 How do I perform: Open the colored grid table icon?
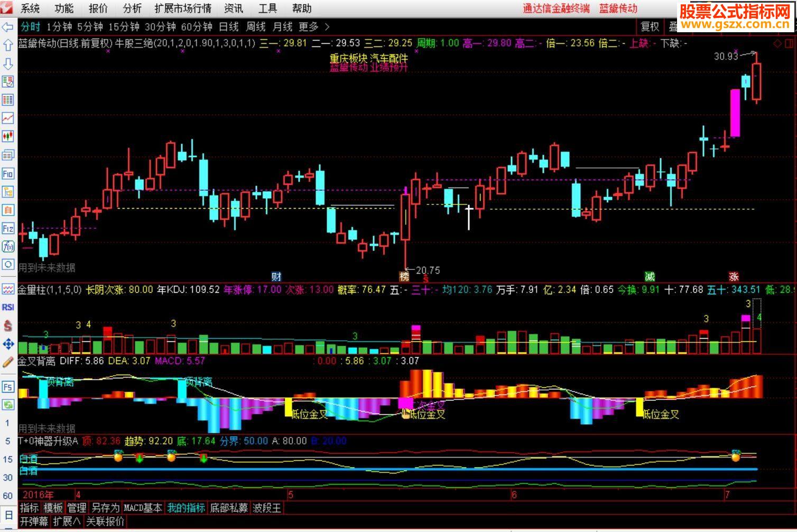pos(8,100)
